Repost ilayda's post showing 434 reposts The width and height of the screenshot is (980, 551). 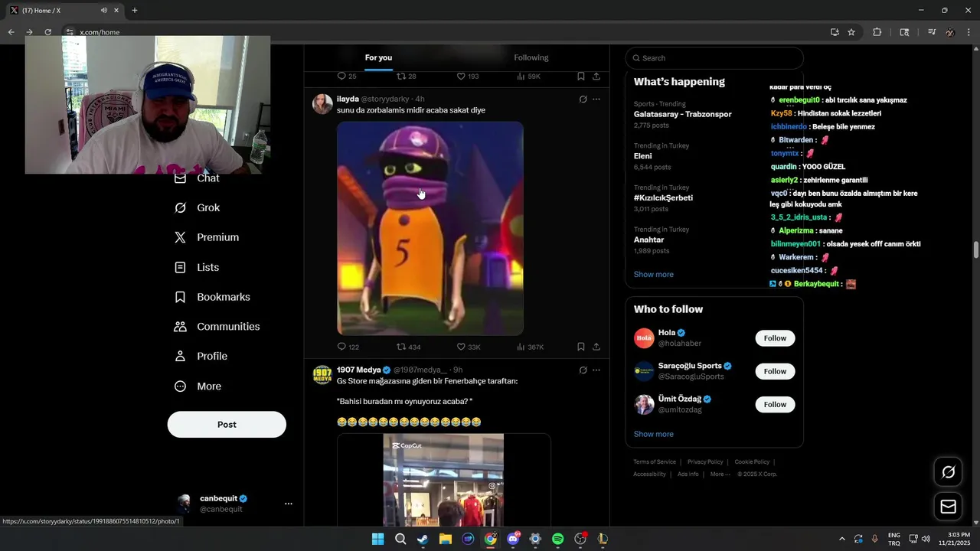coord(408,347)
